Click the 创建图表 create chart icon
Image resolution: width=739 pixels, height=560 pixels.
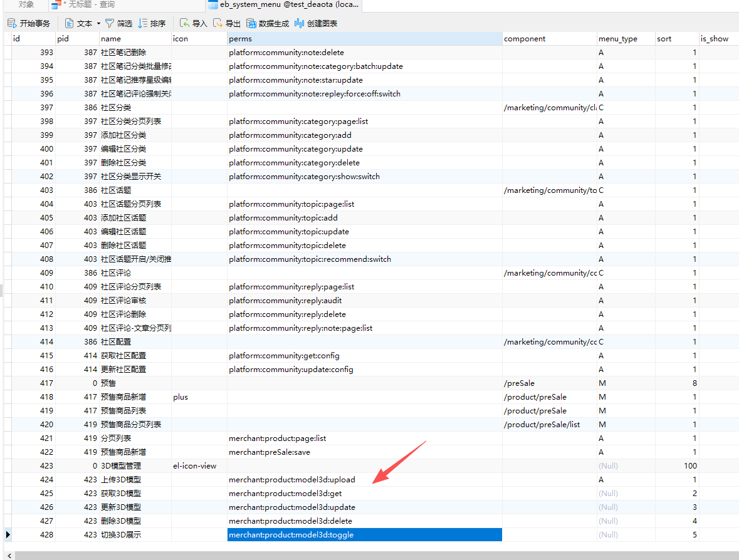[x=299, y=24]
